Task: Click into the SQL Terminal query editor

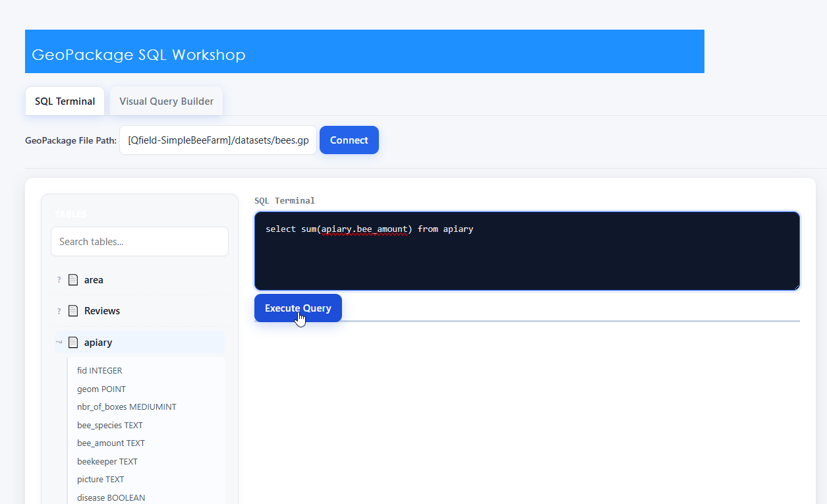Action: point(527,251)
